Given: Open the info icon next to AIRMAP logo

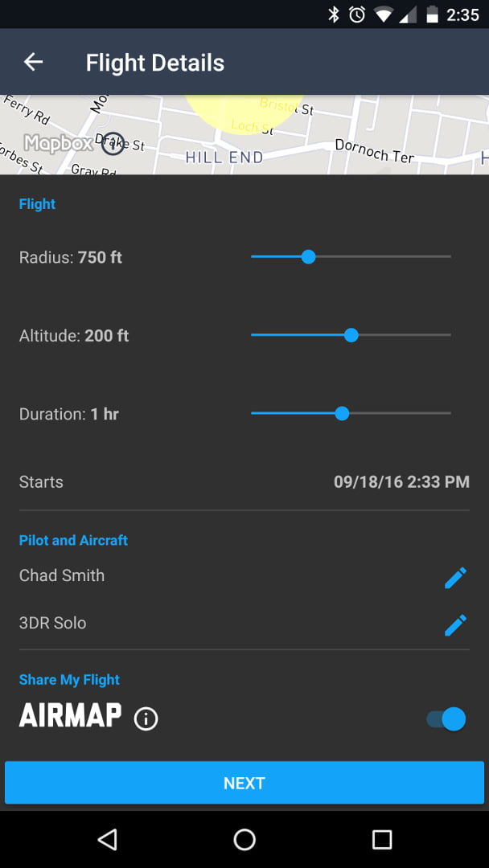Looking at the screenshot, I should (x=146, y=718).
